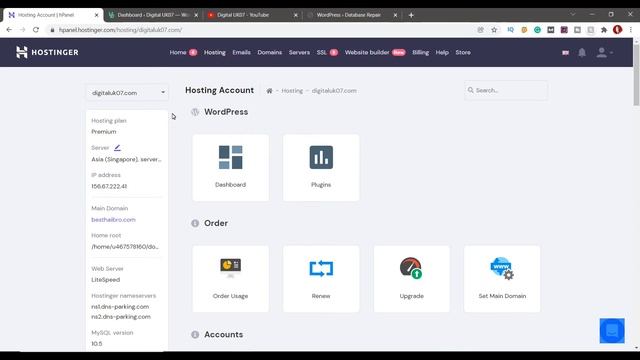
Task: Open a new browser tab
Action: pos(411,15)
